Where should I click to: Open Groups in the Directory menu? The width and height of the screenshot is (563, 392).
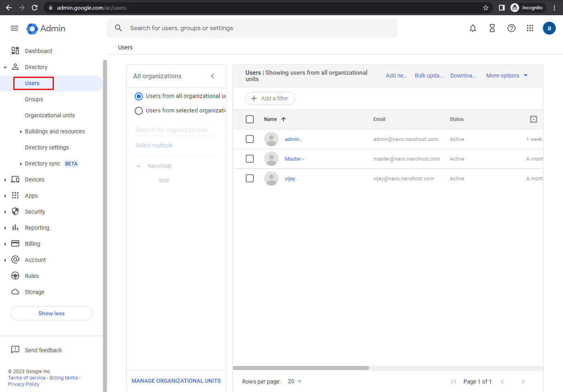pos(34,99)
